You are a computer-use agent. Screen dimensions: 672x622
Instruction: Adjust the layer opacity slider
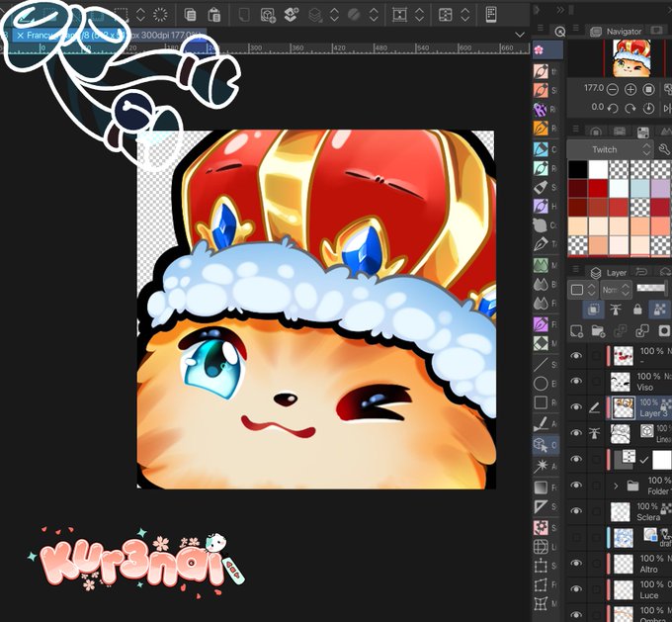(x=652, y=289)
